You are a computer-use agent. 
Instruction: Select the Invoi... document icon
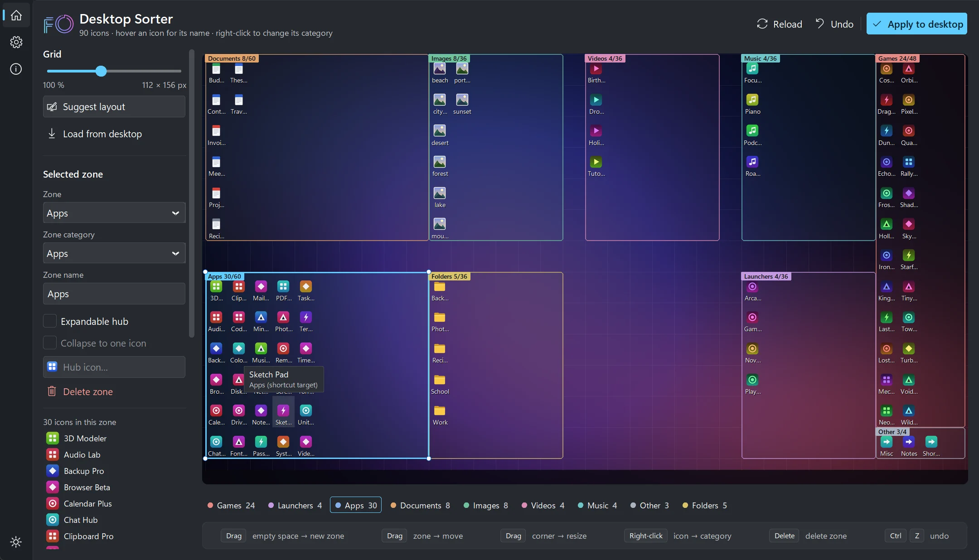(x=216, y=136)
